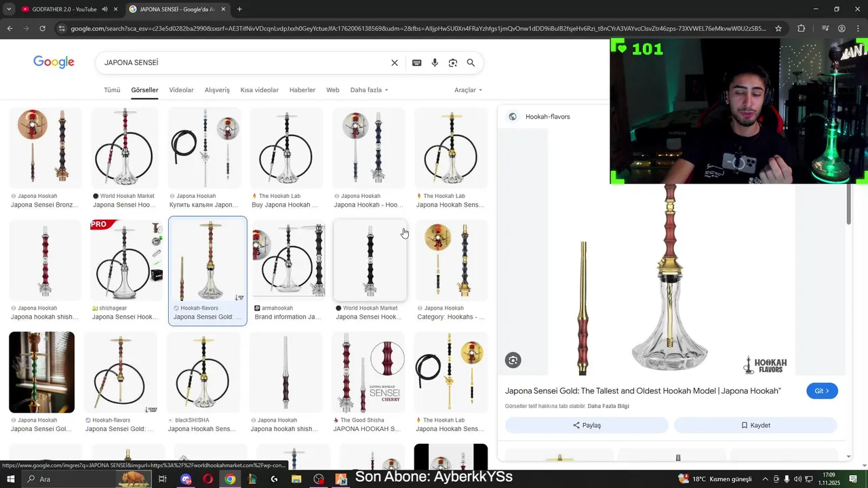This screenshot has width=868, height=488.
Task: Open the on-screen keyboard input tool icon
Action: [416, 62]
